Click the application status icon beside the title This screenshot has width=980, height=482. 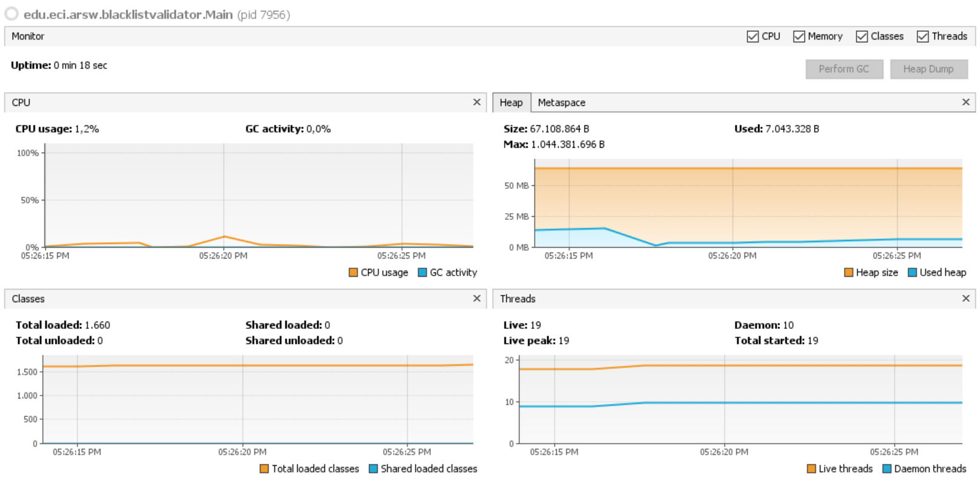12,14
